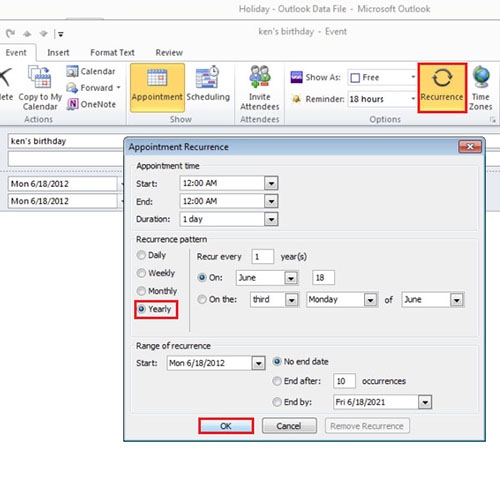Screen dimensions: 500x500
Task: Click the Recur every years field
Action: [x=262, y=257]
